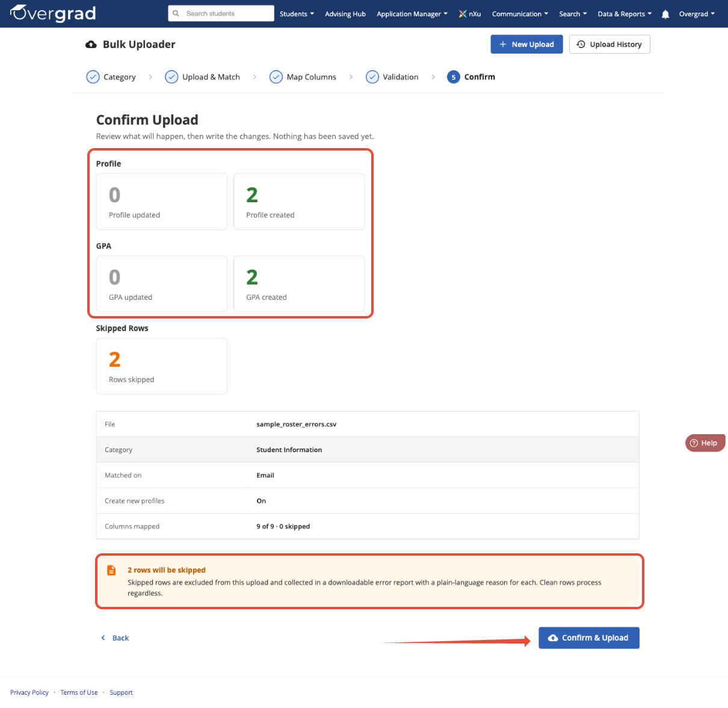Expand the Application Manager dropdown
This screenshot has width=728, height=708.
412,14
